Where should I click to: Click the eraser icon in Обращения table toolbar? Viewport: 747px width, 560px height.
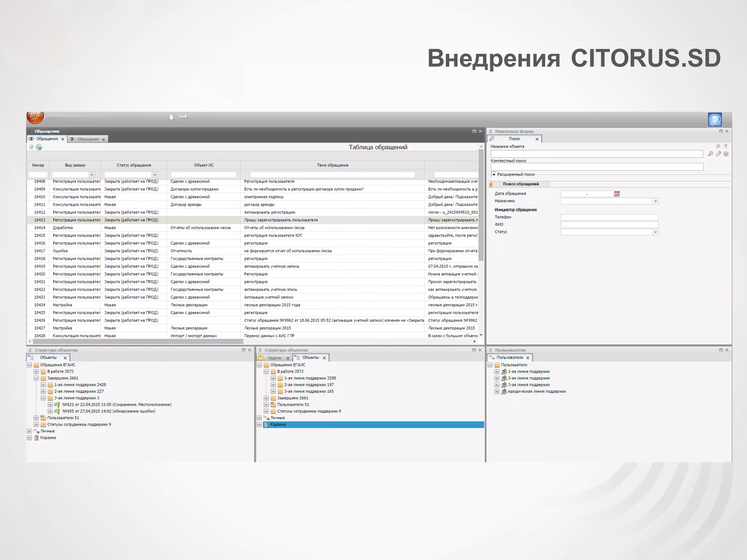(31, 147)
